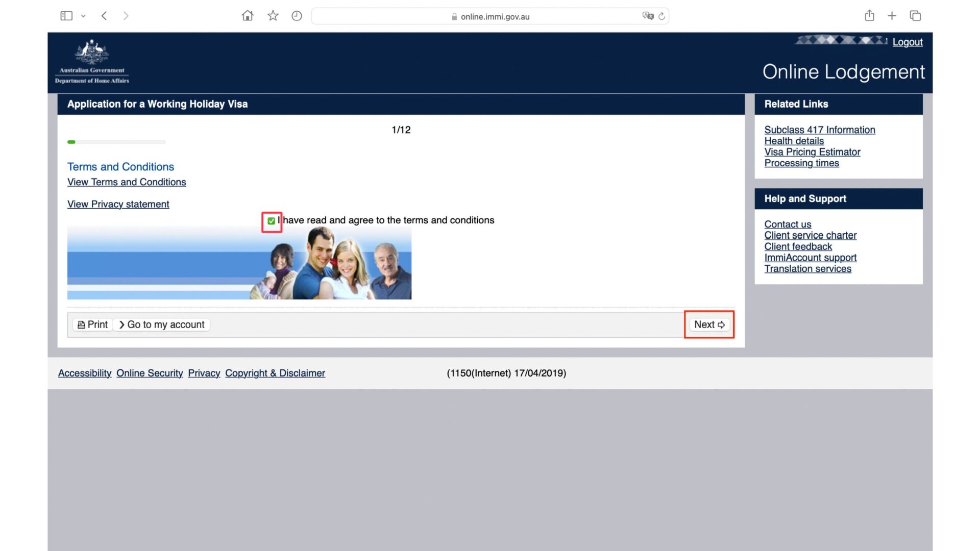Click the Next button
Viewport: 980px width, 551px height.
pos(709,324)
